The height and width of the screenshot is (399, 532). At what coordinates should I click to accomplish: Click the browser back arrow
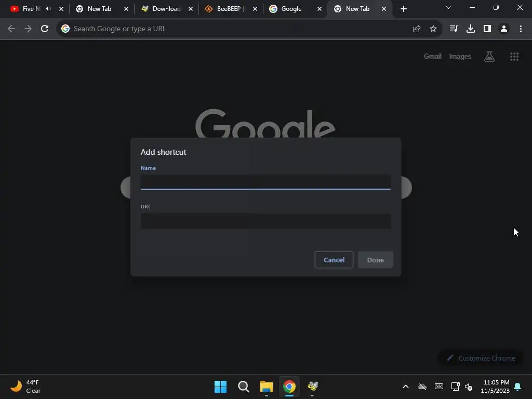(11, 29)
